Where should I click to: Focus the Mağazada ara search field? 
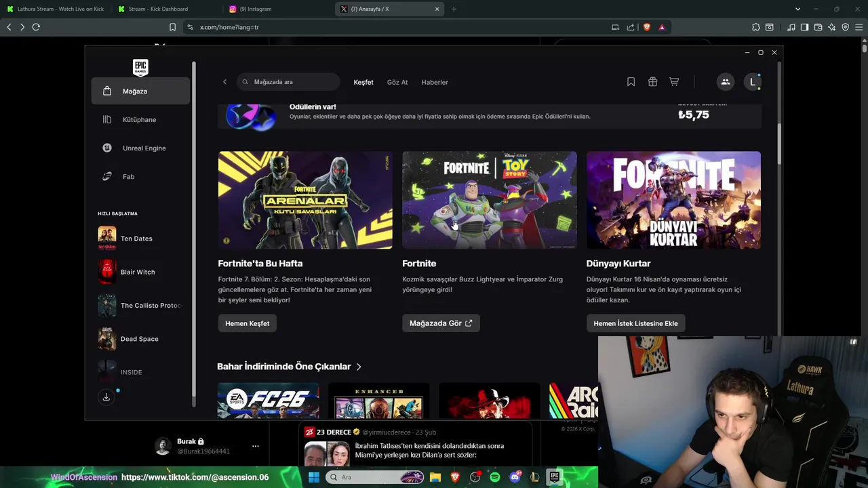pos(289,82)
